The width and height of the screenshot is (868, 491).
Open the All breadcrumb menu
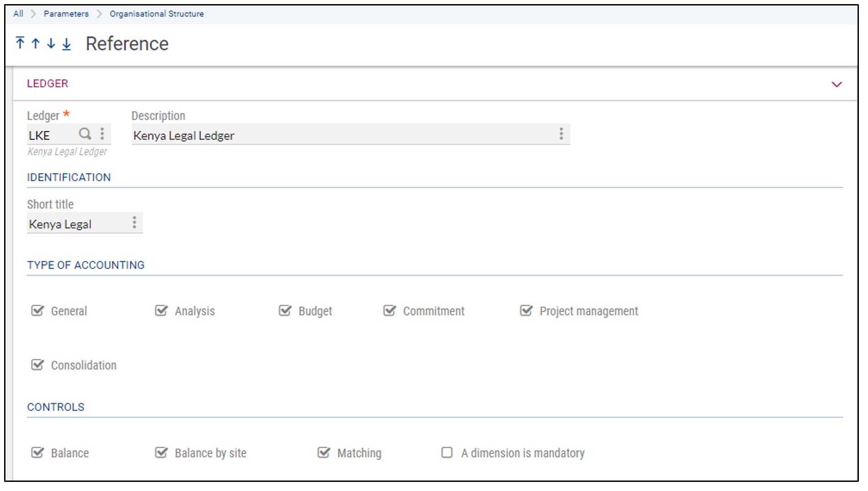(18, 14)
